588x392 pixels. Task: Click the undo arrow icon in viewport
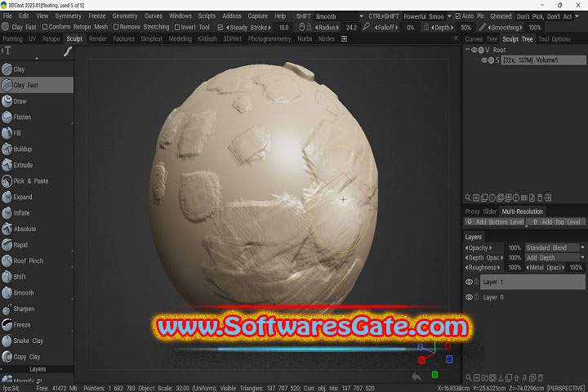[x=416, y=376]
